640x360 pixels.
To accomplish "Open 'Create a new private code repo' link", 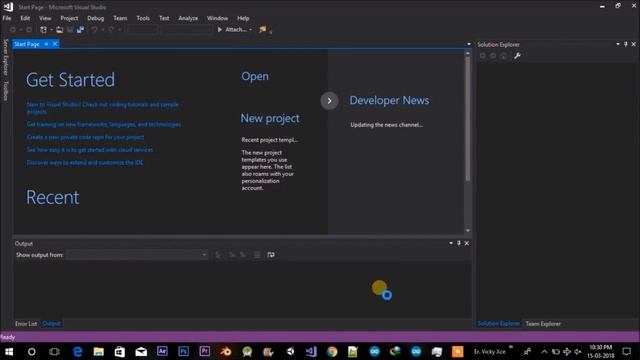I will click(85, 137).
